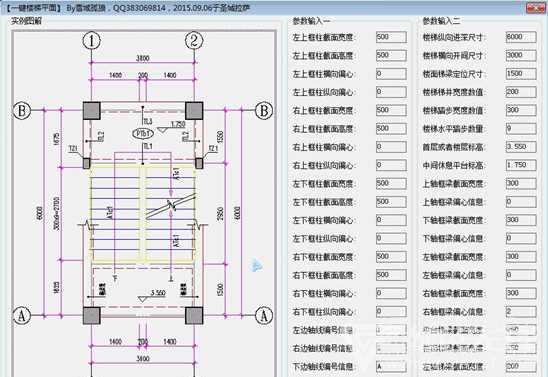This screenshot has width=548, height=377.
Task: Close the 一键楼梯平面 dialog window
Action: (536, 8)
